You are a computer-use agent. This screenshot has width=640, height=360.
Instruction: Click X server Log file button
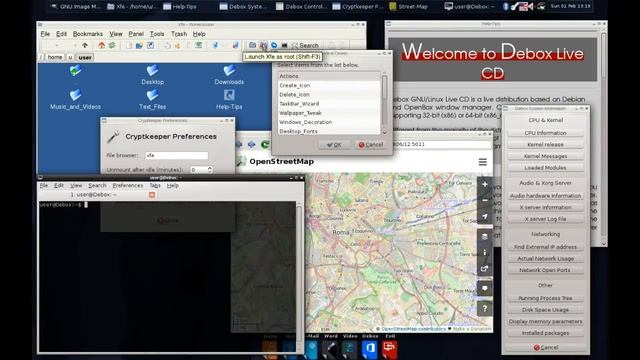coord(545,219)
